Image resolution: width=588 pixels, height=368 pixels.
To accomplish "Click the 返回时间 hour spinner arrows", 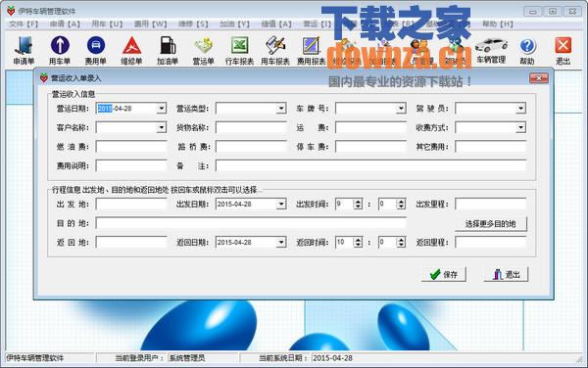I will [x=358, y=242].
